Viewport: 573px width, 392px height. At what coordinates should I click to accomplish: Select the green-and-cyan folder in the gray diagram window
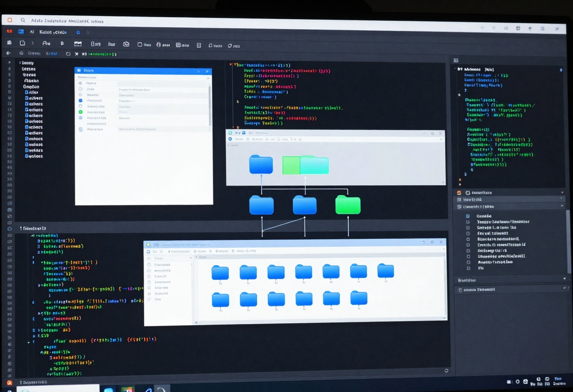(x=305, y=165)
